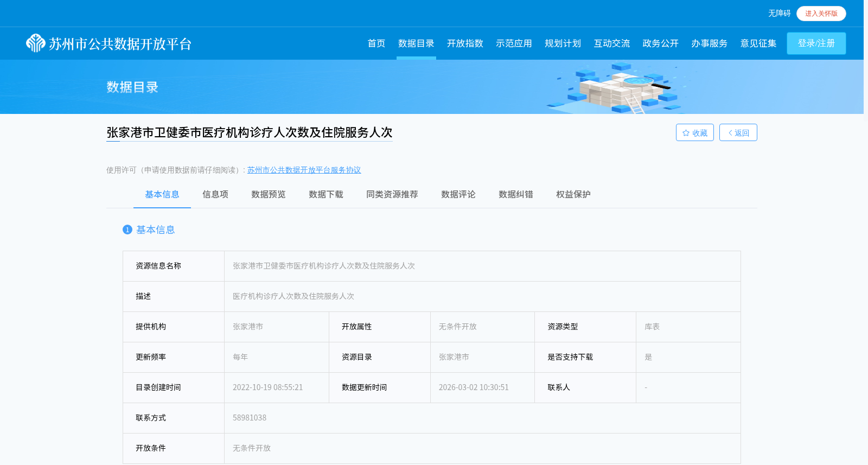This screenshot has height=465, width=868.
Task: Click the 目录创建时间 label cell
Action: [x=174, y=387]
